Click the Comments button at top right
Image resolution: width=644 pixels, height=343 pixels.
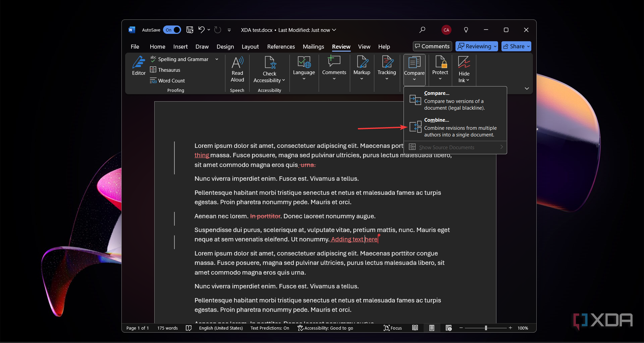point(432,46)
